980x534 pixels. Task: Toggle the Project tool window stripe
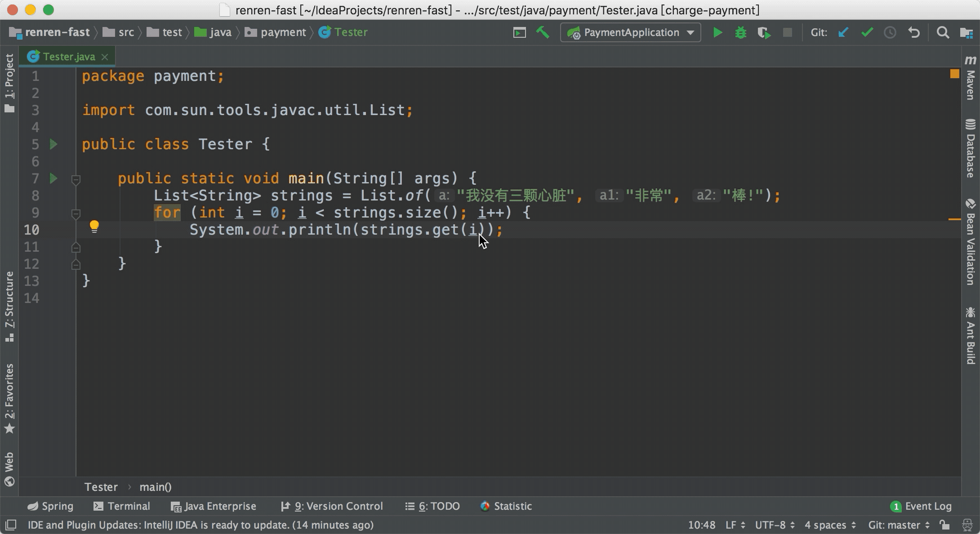pyautogui.click(x=9, y=83)
